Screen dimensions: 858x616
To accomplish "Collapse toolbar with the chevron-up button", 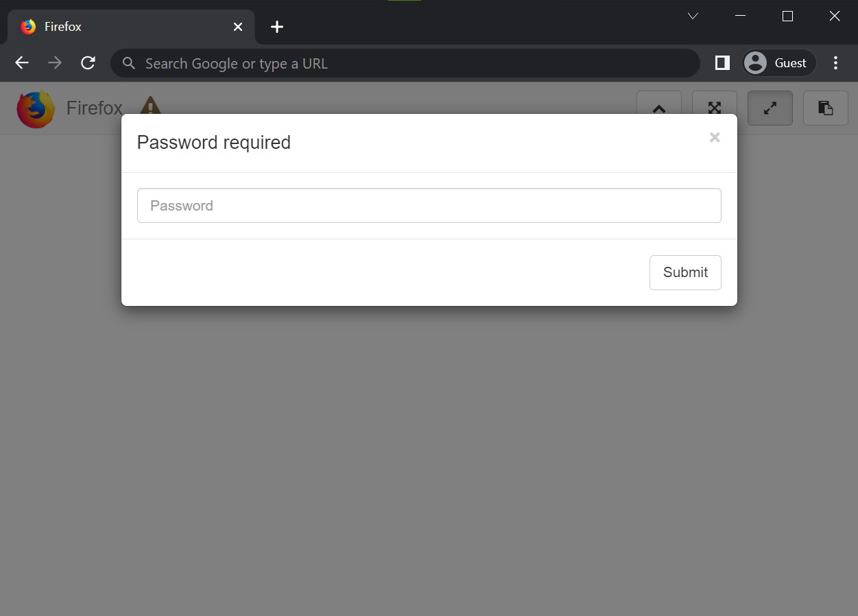I will [658, 108].
